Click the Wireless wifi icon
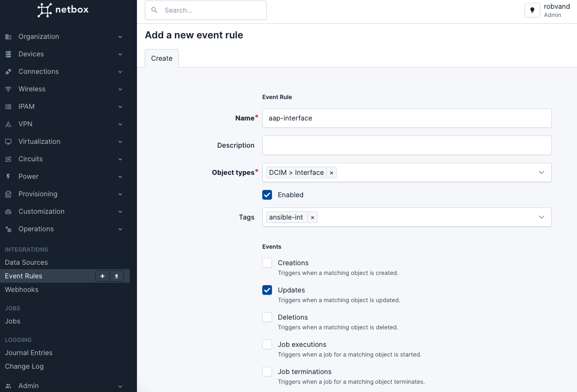 pos(8,89)
